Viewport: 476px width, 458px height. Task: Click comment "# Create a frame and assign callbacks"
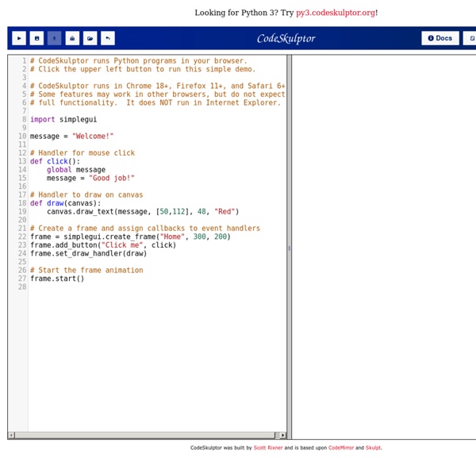(145, 228)
